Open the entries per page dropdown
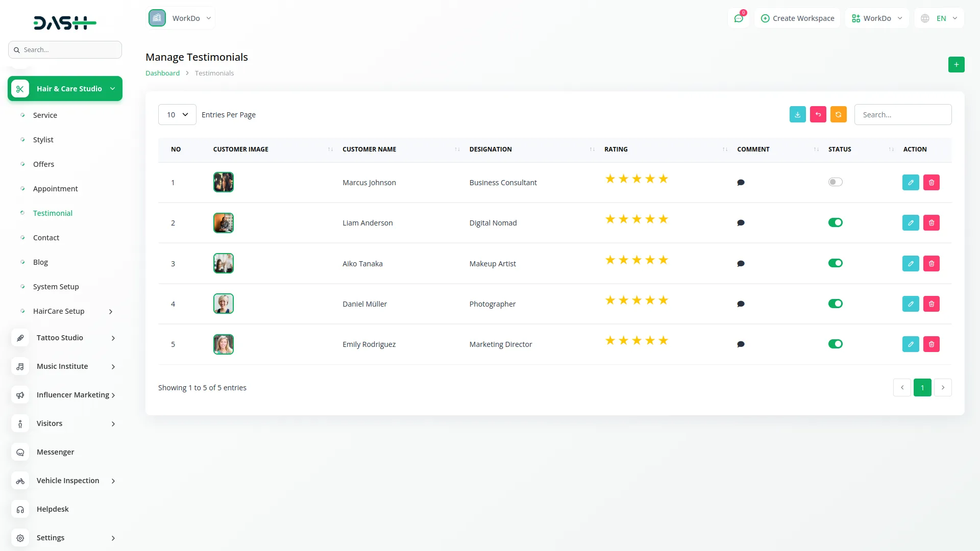Viewport: 980px width, 551px height. click(177, 114)
